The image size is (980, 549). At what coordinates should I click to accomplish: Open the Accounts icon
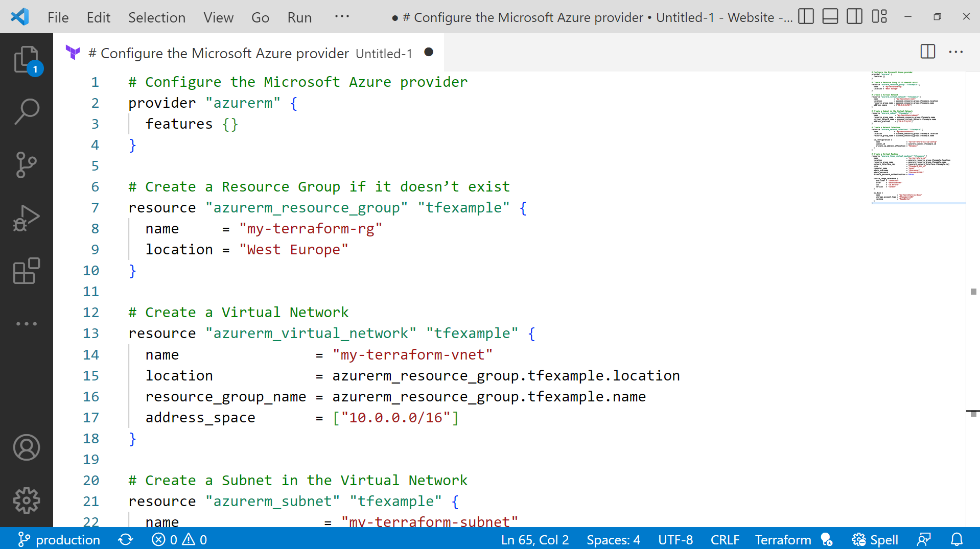tap(26, 448)
